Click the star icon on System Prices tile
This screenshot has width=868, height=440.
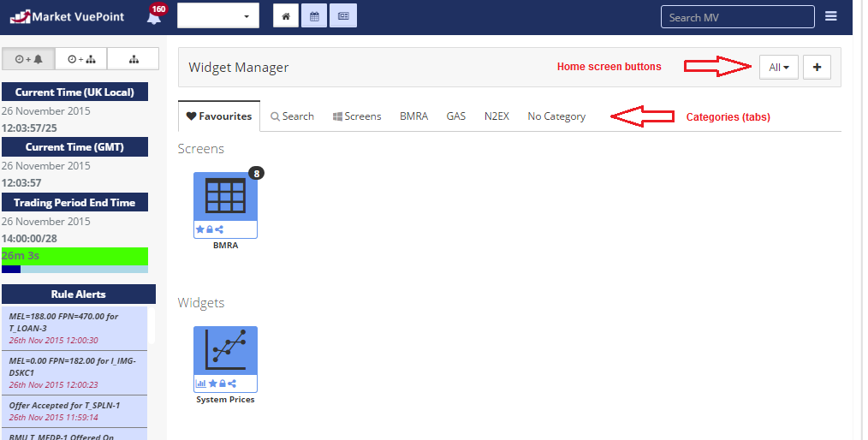pos(212,383)
